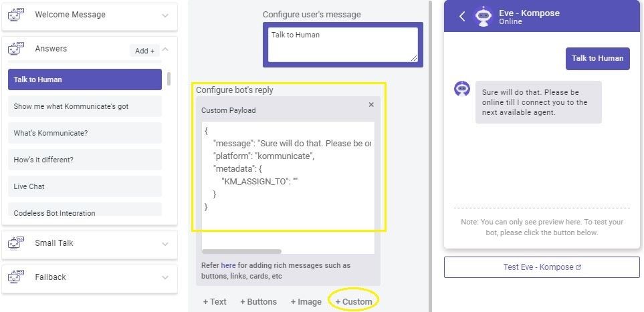The image size is (644, 312).
Task: Click the Fallback section bot icon
Action: (16, 277)
